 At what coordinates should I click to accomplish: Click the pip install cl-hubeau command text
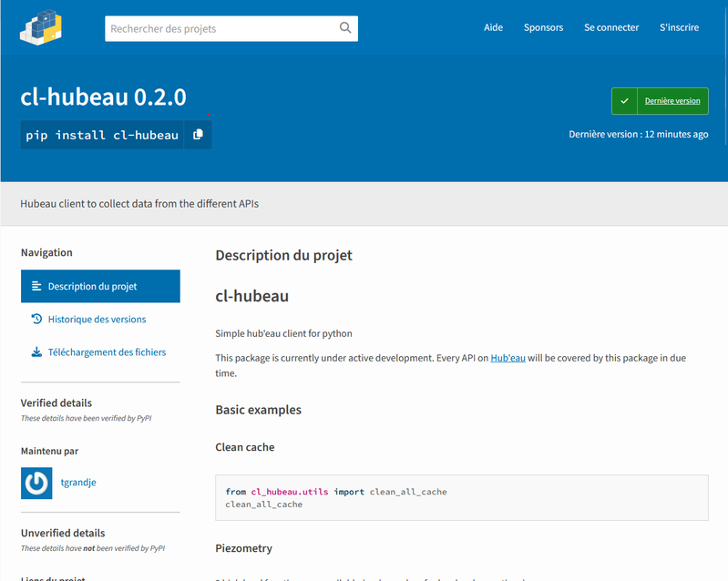(x=102, y=135)
